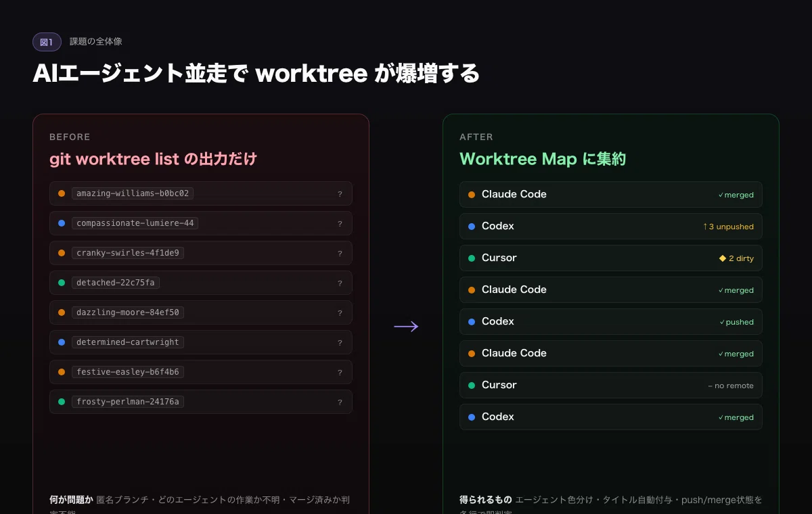Click heading 'Worktree Map に集約'
The height and width of the screenshot is (514, 812).
coord(543,160)
